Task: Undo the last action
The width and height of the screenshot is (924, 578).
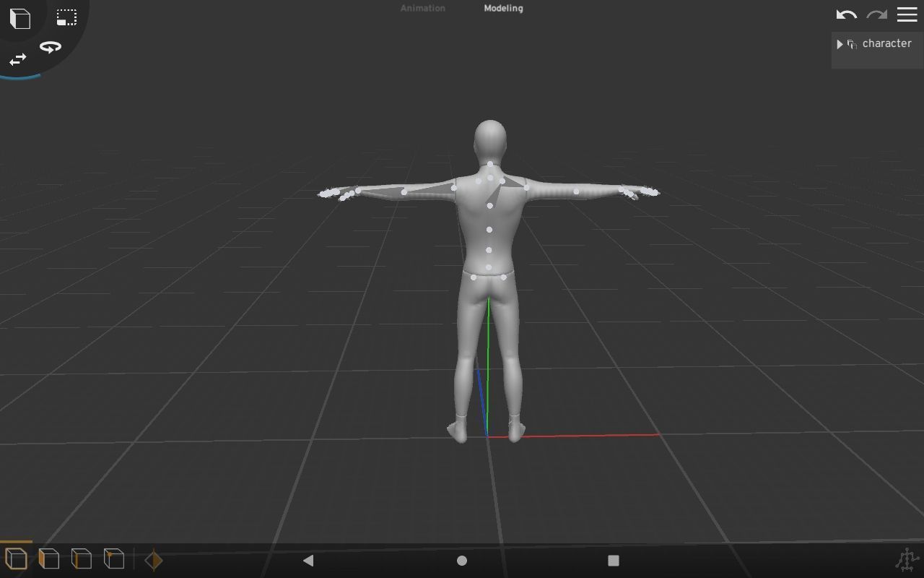Action: coord(846,14)
